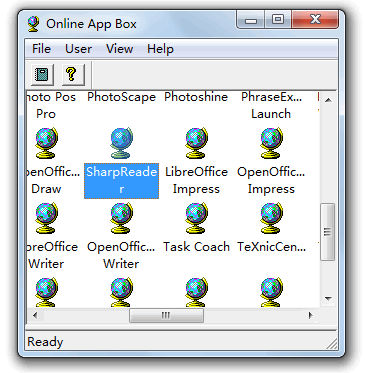Click the Online App Box title bar icon
The width and height of the screenshot is (365, 373).
(33, 24)
